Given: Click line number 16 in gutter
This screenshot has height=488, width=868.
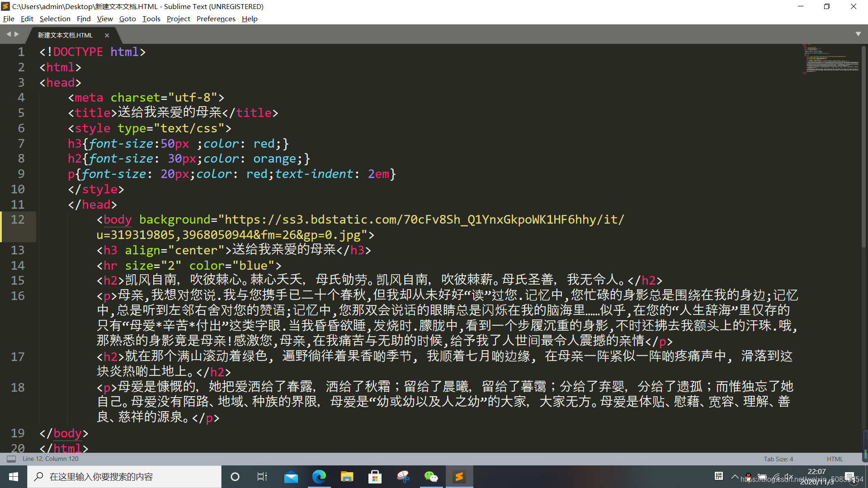Looking at the screenshot, I should tap(18, 296).
